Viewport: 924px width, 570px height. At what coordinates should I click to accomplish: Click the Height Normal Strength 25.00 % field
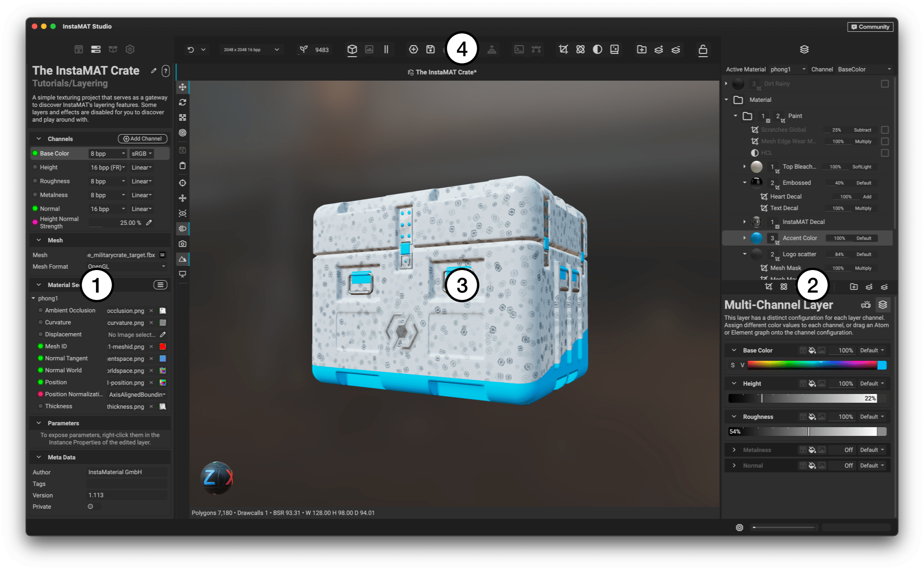pyautogui.click(x=115, y=223)
